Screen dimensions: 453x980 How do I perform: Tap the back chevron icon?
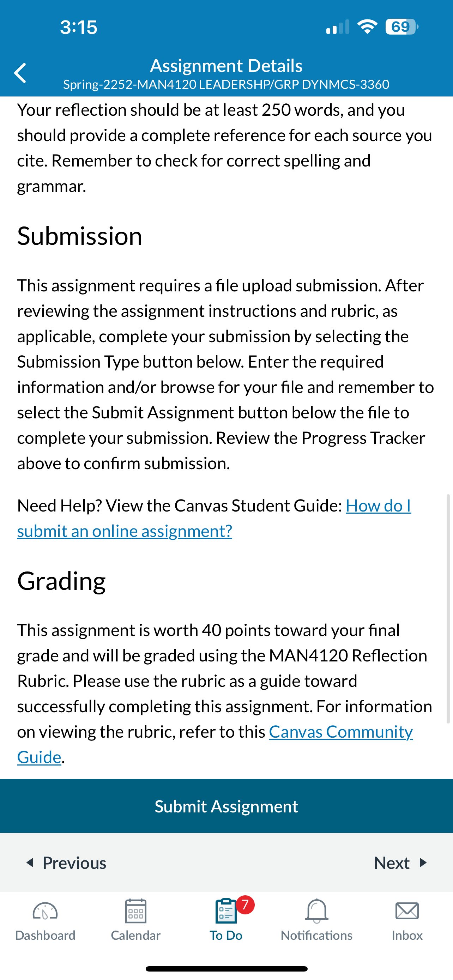pyautogui.click(x=20, y=73)
